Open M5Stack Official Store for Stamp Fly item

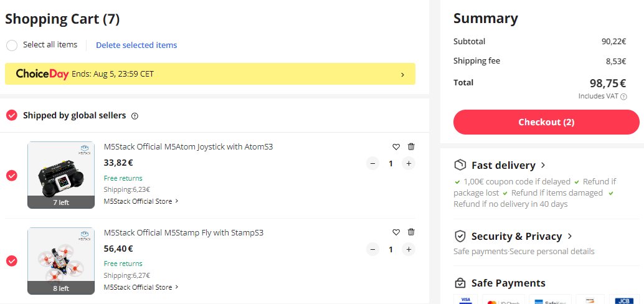141,287
